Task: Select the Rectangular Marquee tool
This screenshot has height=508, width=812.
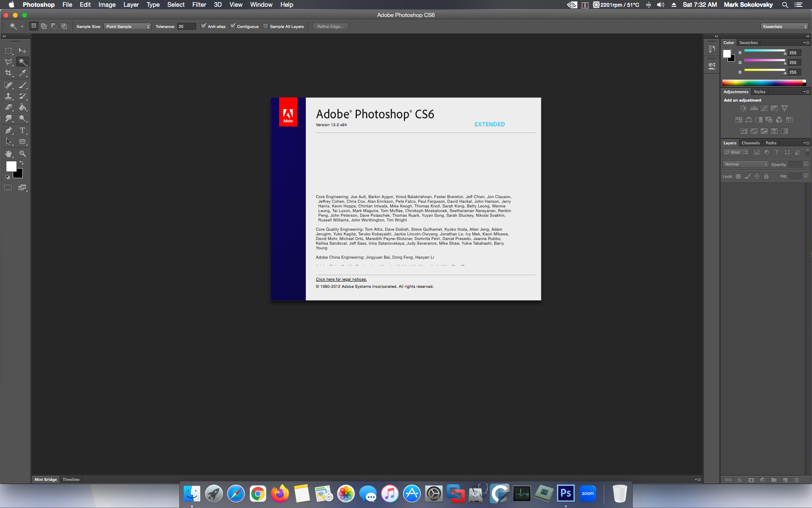Action: 8,51
